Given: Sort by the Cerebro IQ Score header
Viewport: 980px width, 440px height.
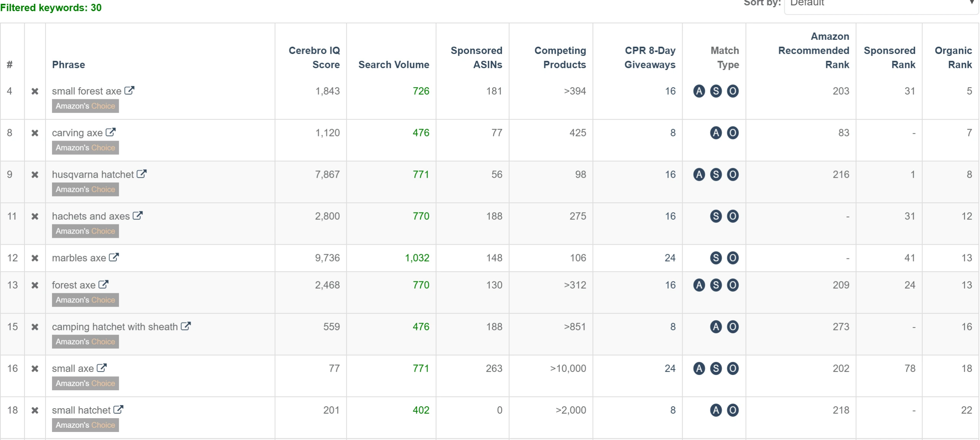Looking at the screenshot, I should (314, 57).
